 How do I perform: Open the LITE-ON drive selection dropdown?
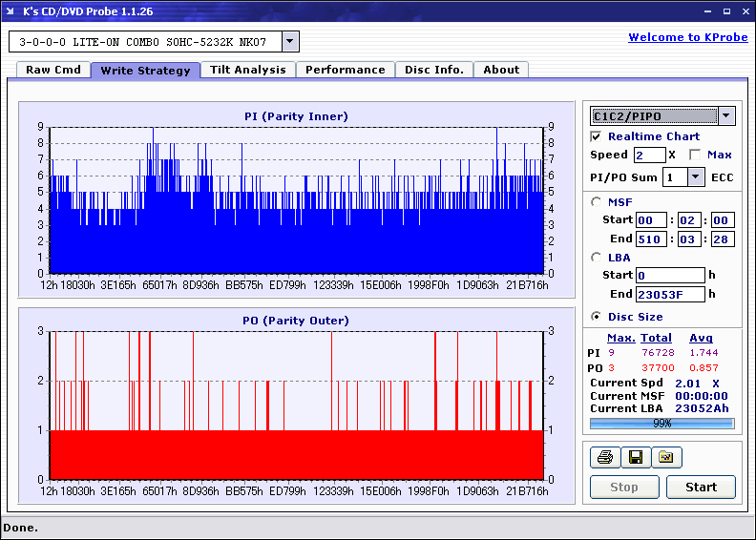(x=290, y=42)
